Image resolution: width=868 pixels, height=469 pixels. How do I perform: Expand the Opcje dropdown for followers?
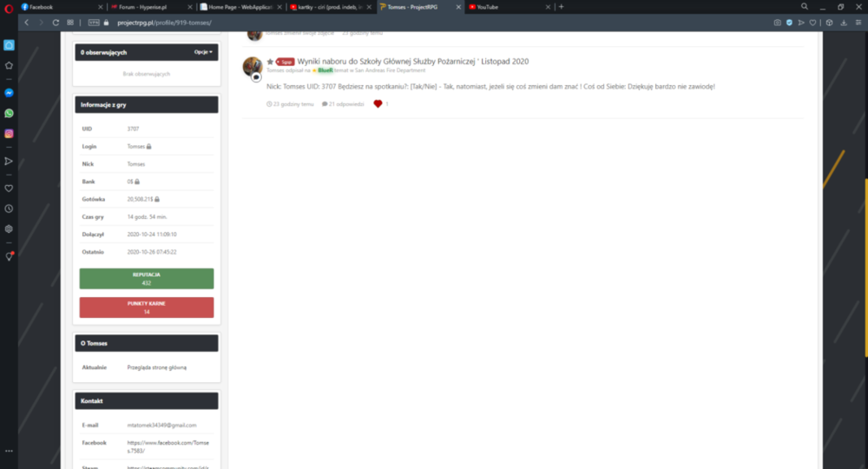[x=203, y=52]
